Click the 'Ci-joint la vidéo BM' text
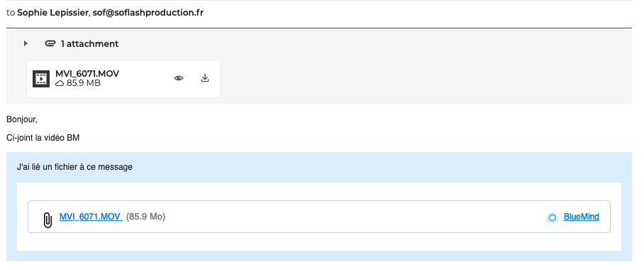 [43, 138]
